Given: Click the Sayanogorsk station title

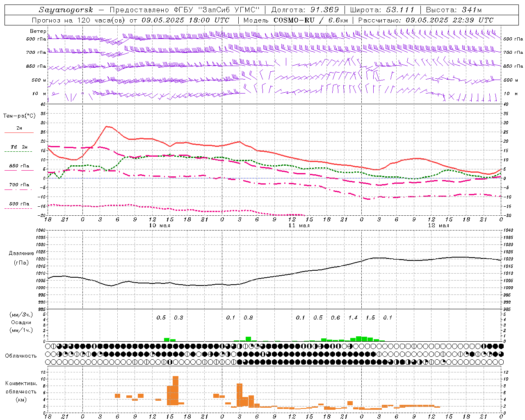Looking at the screenshot, I should tap(66, 10).
